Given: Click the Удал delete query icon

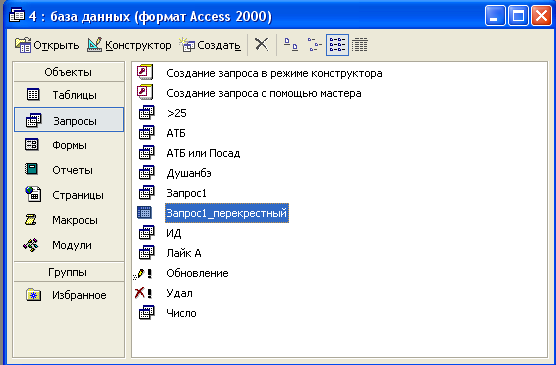Looking at the screenshot, I should [x=143, y=293].
